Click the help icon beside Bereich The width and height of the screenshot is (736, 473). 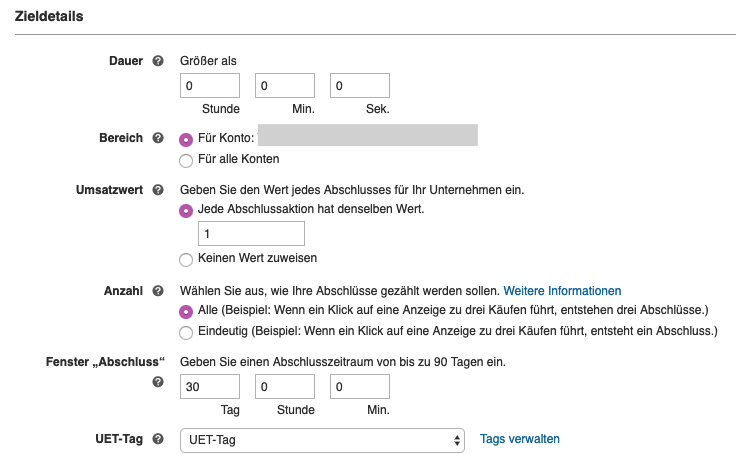coord(158,138)
